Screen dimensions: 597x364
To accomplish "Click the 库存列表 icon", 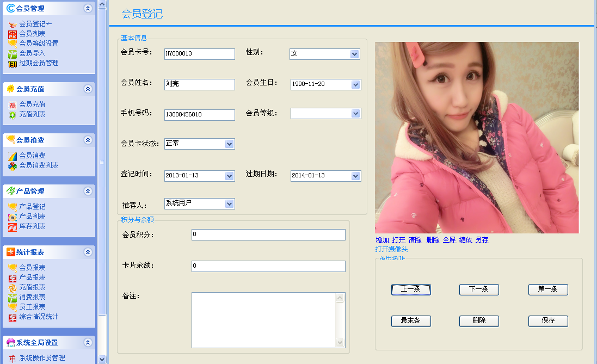I will (x=13, y=226).
